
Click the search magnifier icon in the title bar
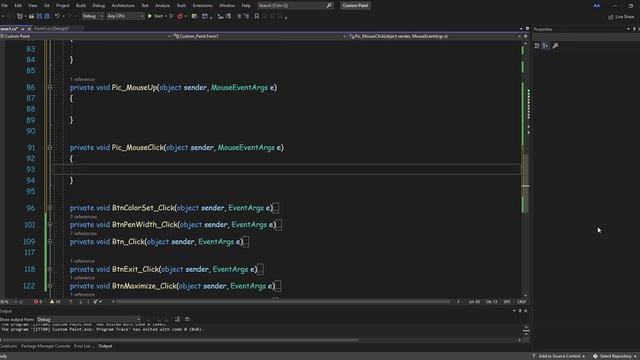(329, 5)
